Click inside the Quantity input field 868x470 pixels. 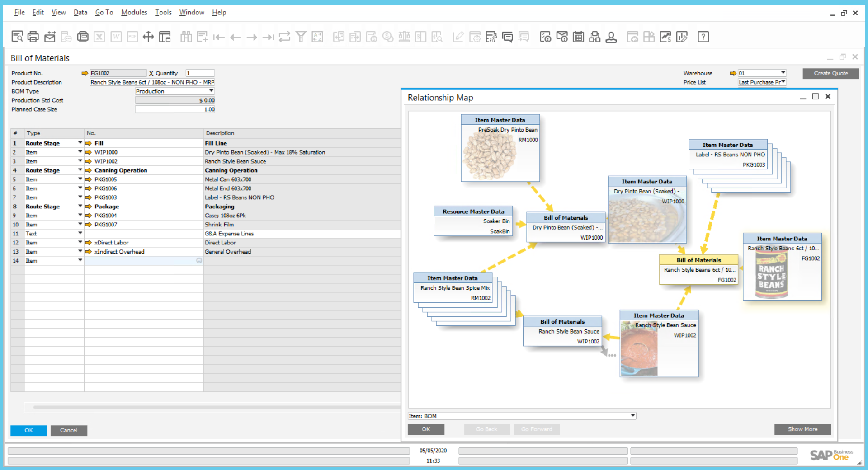pyautogui.click(x=200, y=73)
